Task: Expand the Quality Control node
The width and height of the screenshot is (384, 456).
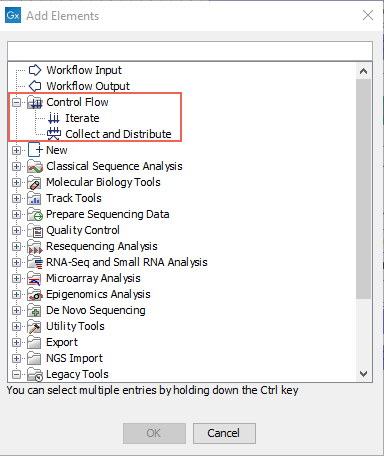Action: click(16, 230)
